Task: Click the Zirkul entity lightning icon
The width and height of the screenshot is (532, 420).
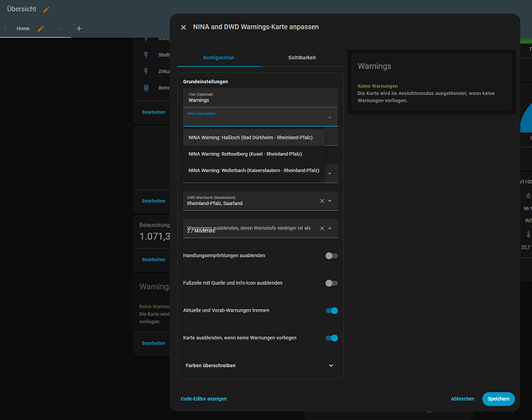Action: tap(146, 71)
